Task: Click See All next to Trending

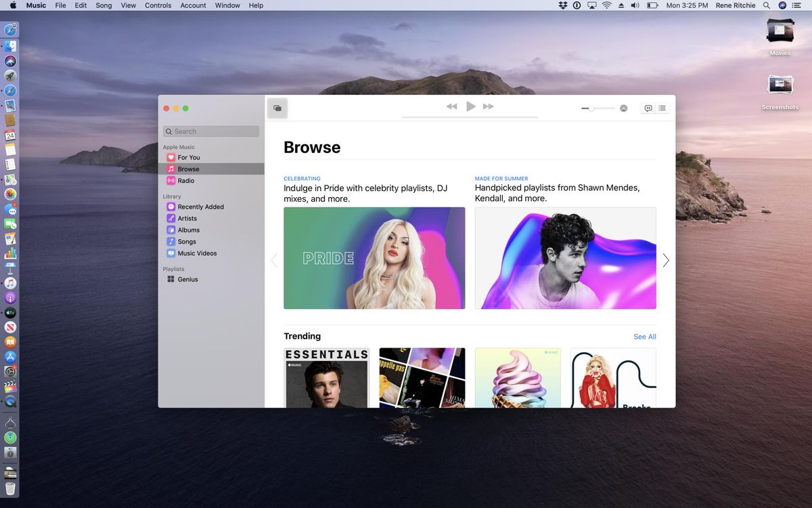Action: tap(644, 337)
